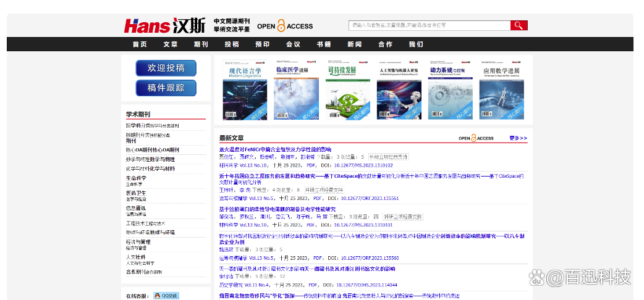Open 应用数学进展 journal cover
644x300 pixels.
(502, 90)
